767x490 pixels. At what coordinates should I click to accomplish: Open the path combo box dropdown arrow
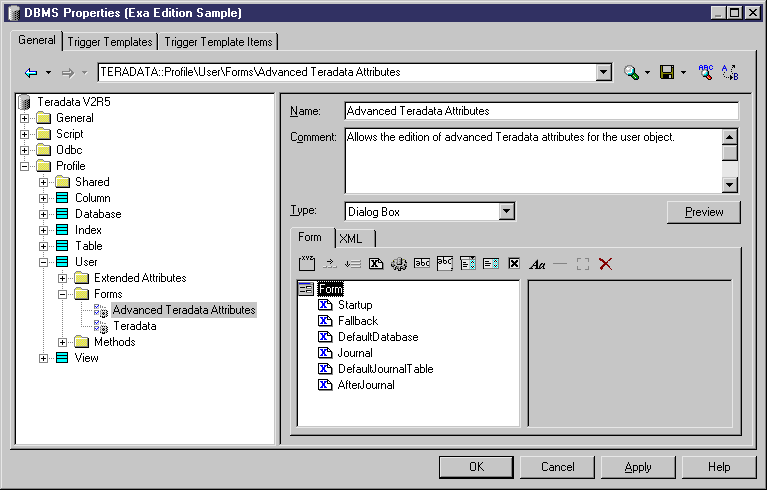(604, 72)
